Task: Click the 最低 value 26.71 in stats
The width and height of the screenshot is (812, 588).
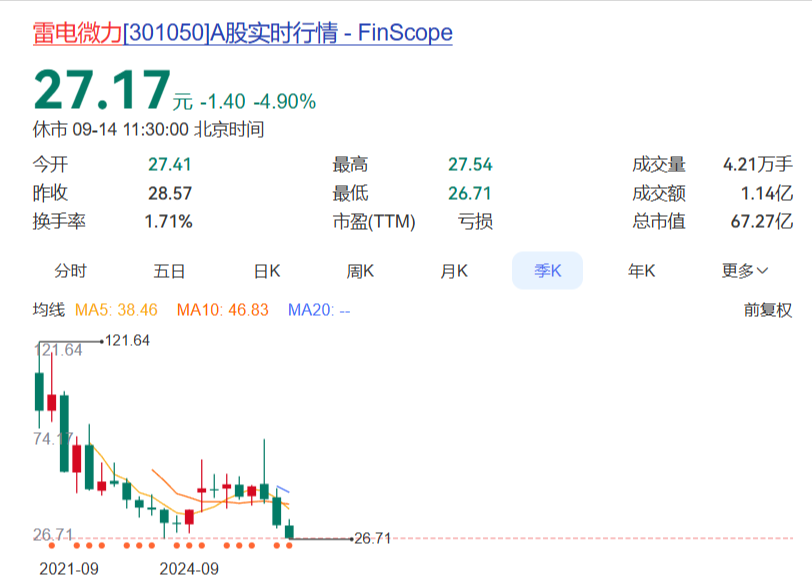Action: pyautogui.click(x=470, y=193)
